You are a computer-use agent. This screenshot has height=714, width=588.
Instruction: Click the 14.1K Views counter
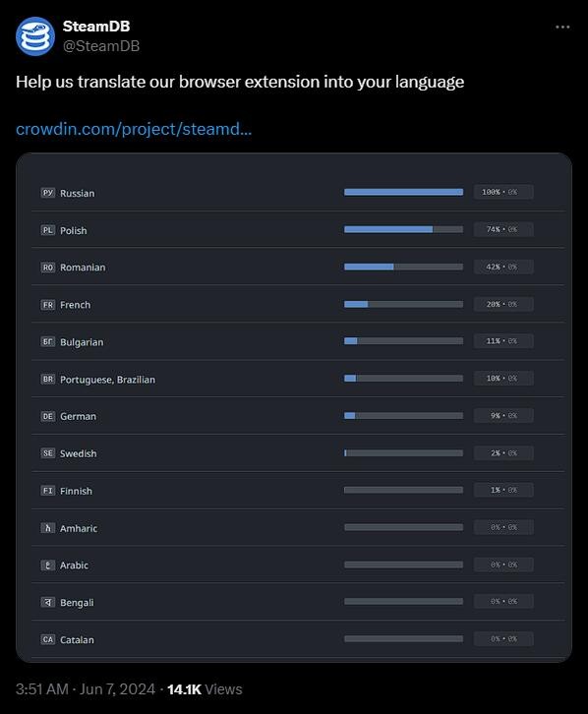[205, 689]
